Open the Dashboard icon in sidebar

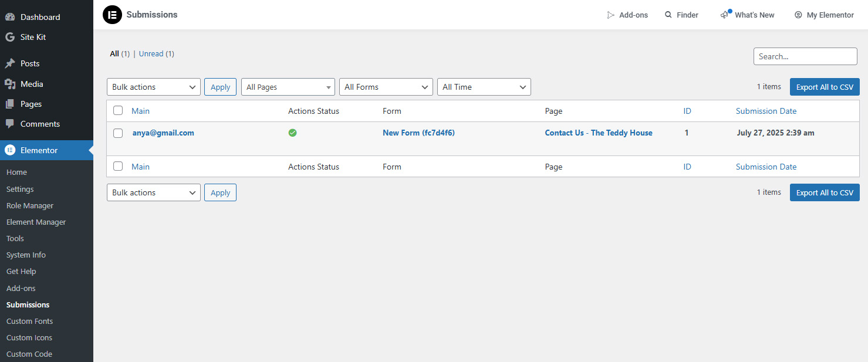click(x=10, y=17)
